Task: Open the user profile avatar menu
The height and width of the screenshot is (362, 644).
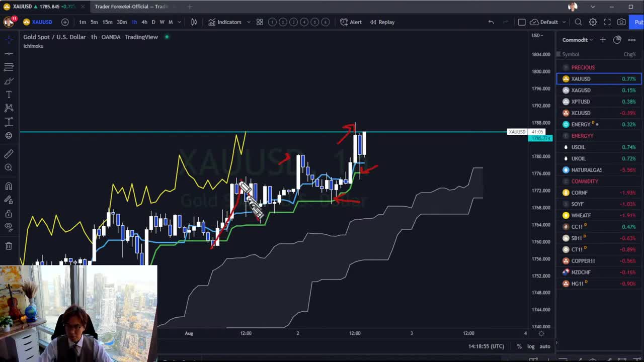Action: [9, 22]
